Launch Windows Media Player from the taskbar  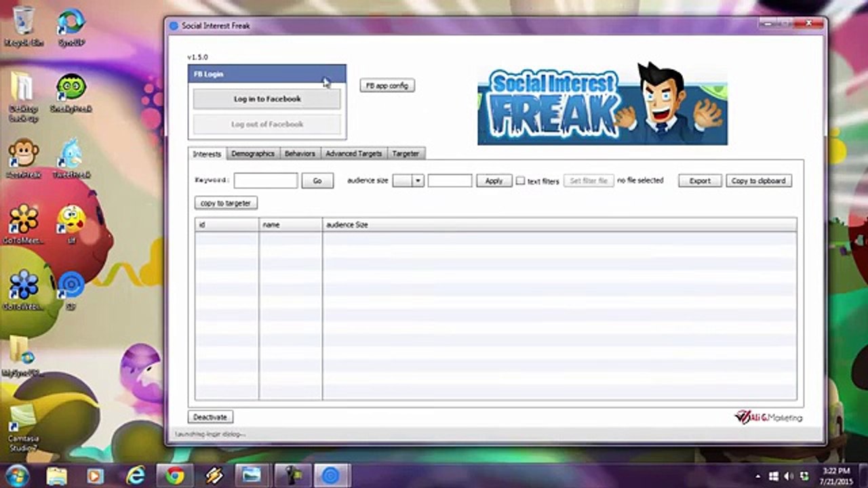pyautogui.click(x=96, y=476)
